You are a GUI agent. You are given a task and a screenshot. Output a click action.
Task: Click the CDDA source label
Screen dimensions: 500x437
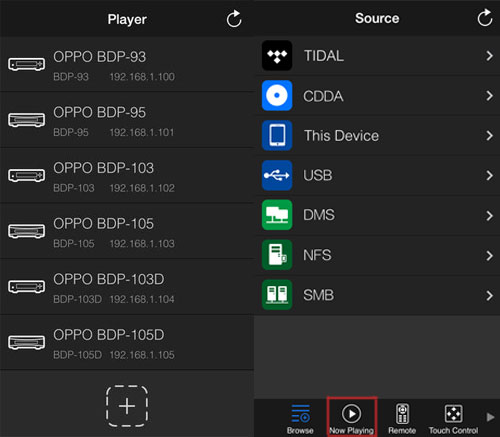tap(323, 96)
